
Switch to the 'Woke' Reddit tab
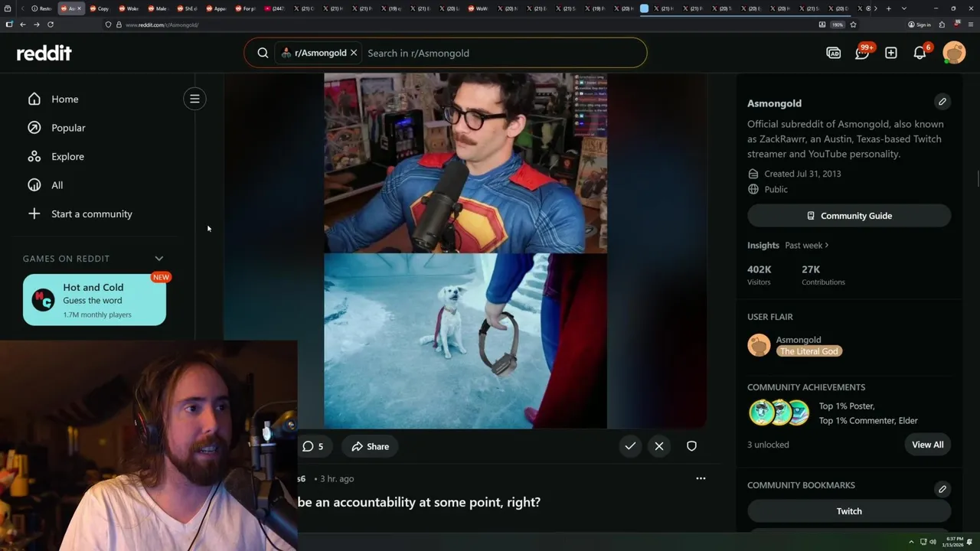[129, 8]
